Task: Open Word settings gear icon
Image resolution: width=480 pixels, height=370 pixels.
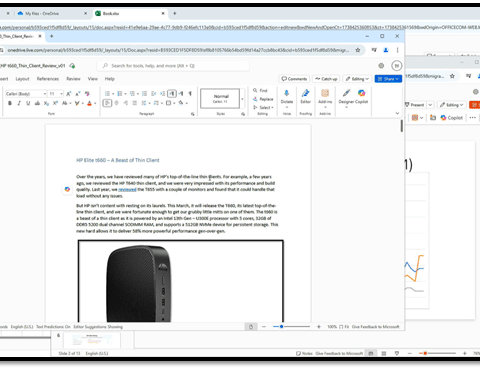Action: [381, 66]
